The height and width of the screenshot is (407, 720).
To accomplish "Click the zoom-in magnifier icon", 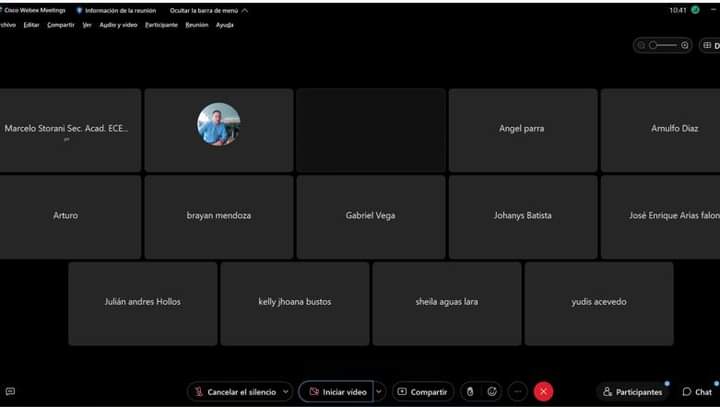I will tap(685, 45).
